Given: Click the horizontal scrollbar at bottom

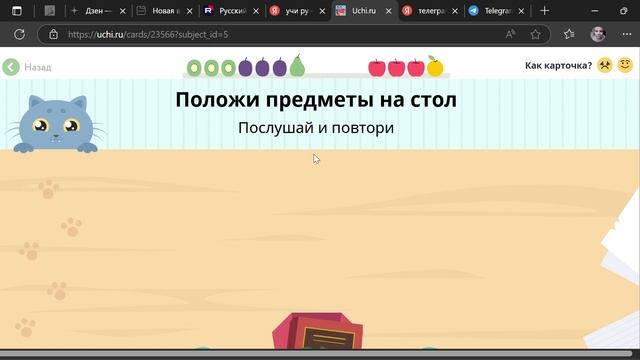Looking at the screenshot, I should (316, 353).
